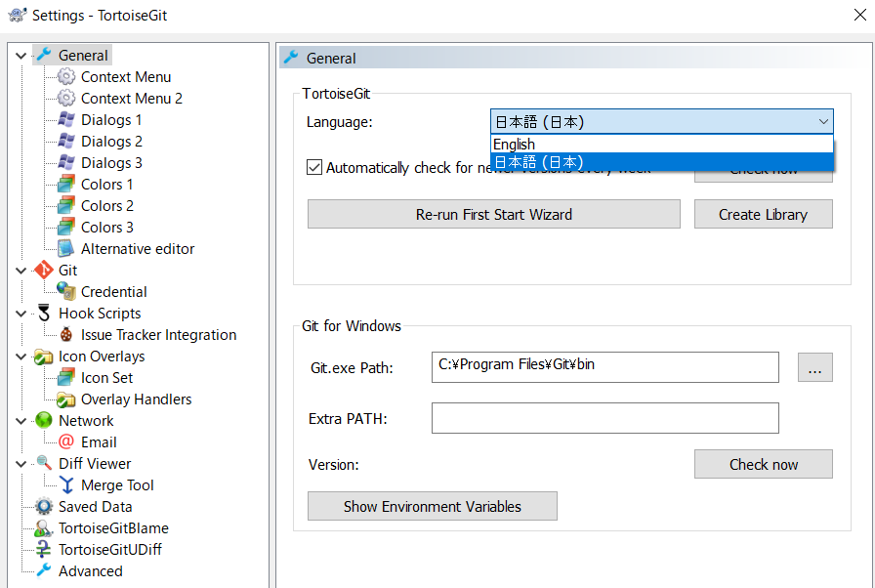The image size is (875, 588).
Task: Click the Network globe icon
Action: pyautogui.click(x=44, y=421)
